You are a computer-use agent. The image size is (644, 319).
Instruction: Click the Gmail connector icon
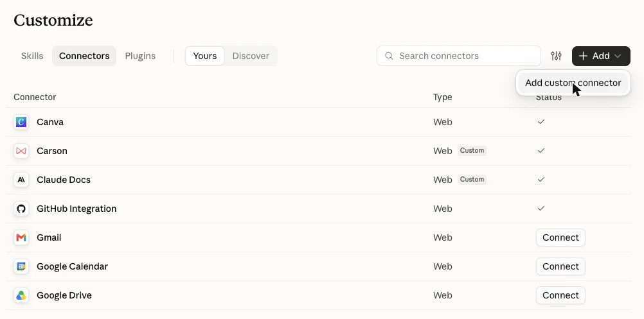[21, 237]
